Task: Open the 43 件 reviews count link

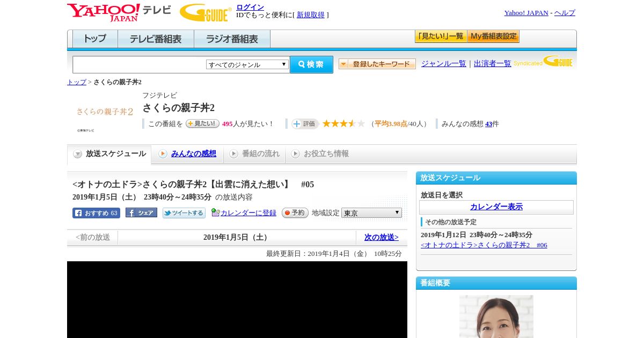Action: 488,124
